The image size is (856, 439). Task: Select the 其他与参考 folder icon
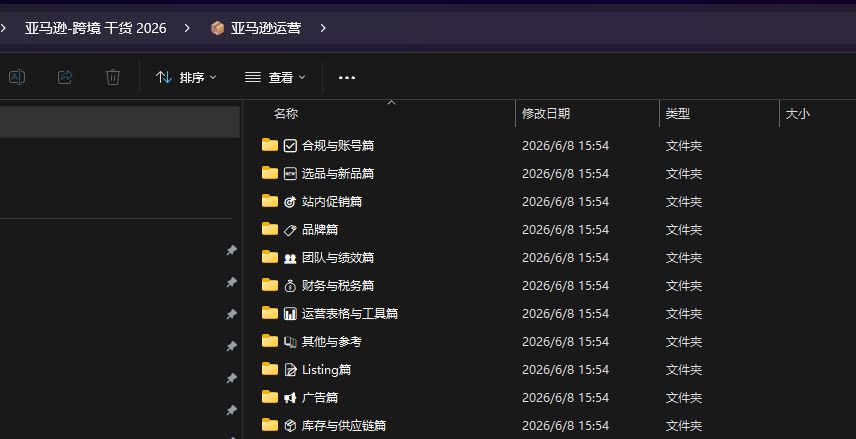[270, 341]
